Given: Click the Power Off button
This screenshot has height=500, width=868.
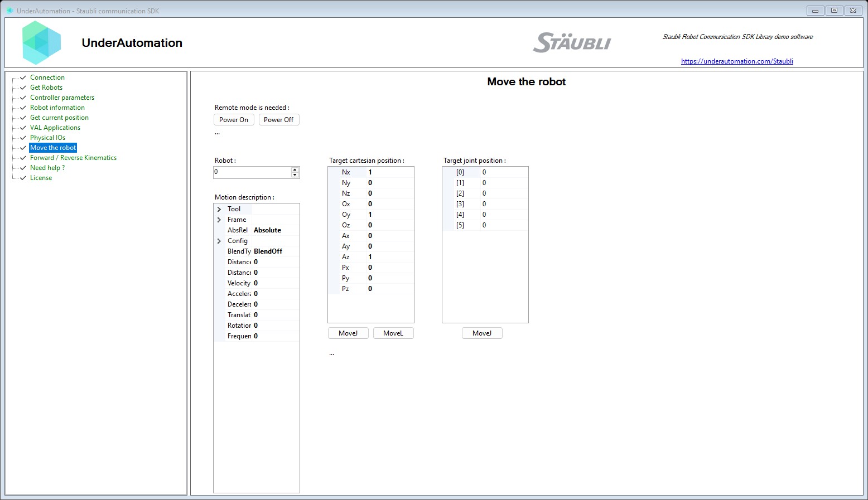Looking at the screenshot, I should tap(279, 119).
